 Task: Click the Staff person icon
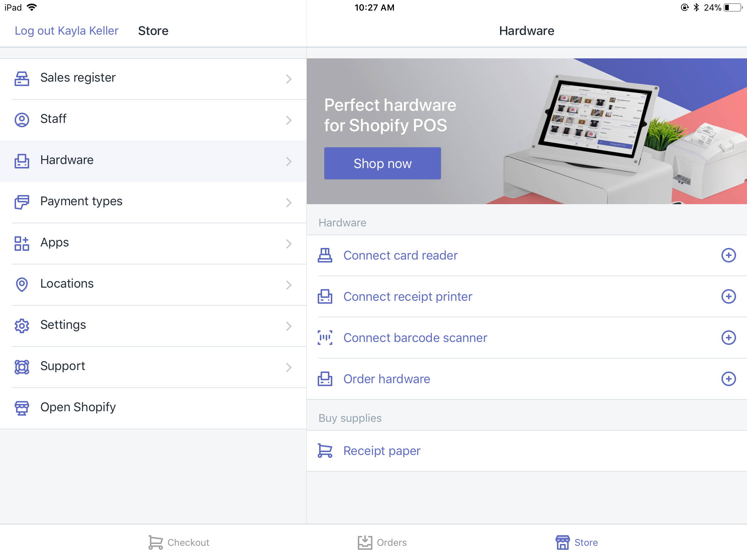[22, 120]
